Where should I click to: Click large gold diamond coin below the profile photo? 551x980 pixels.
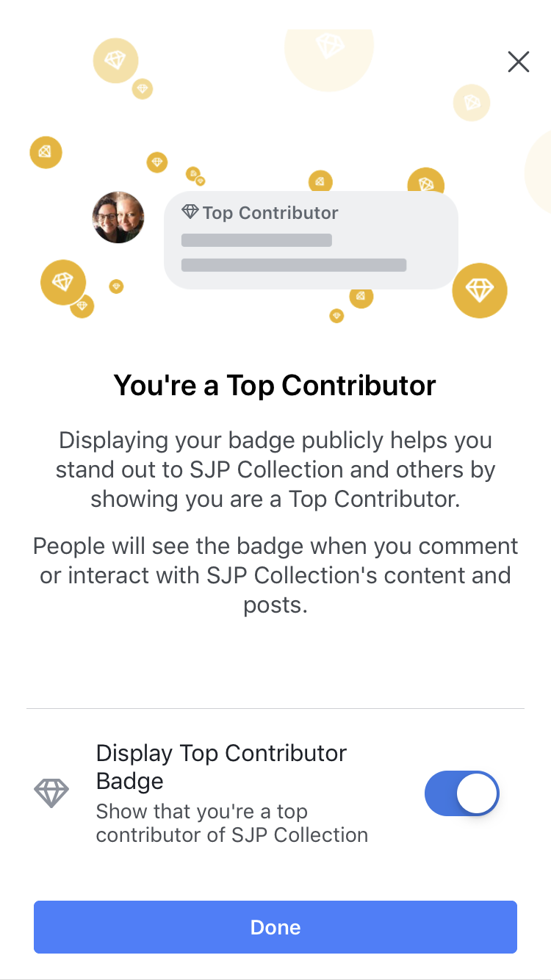pos(63,282)
